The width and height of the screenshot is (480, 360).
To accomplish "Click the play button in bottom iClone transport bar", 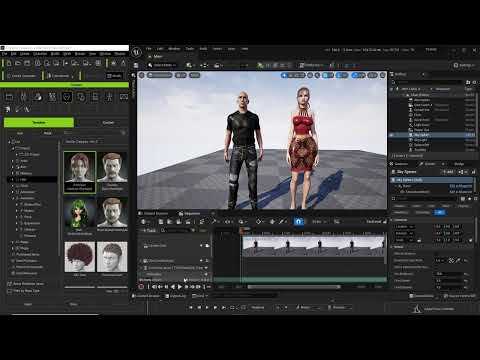I will (x=207, y=307).
